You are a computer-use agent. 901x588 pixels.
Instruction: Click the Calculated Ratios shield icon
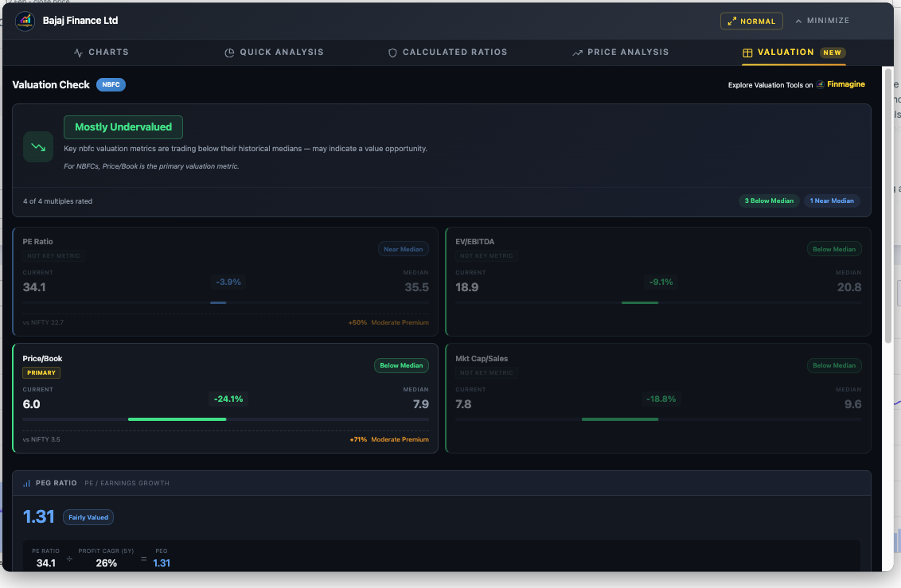tap(392, 52)
